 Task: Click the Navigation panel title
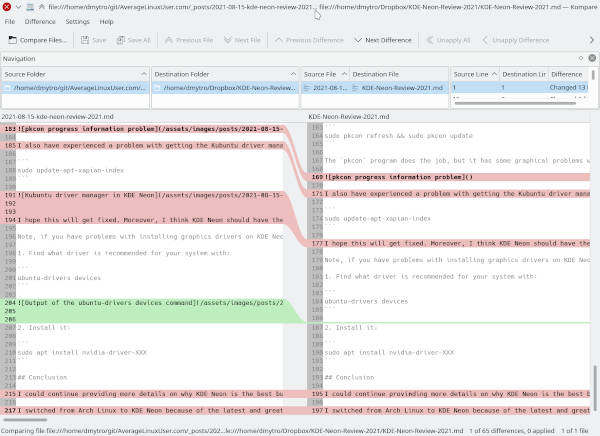[19, 59]
